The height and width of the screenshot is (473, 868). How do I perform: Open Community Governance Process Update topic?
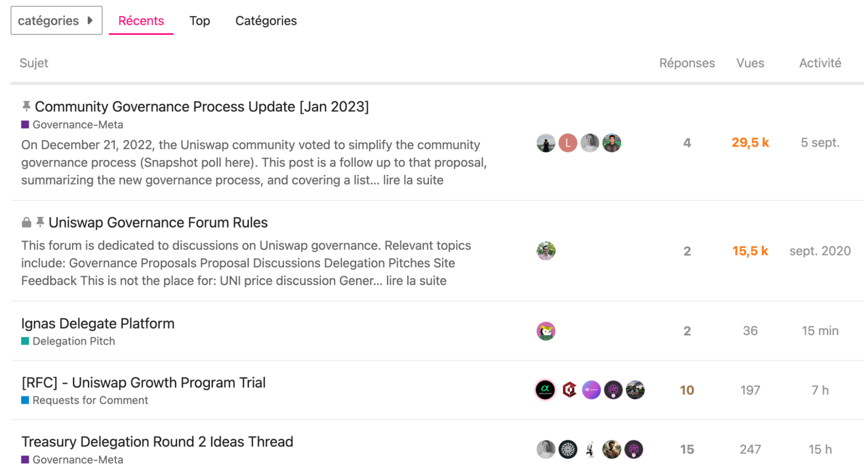[201, 106]
